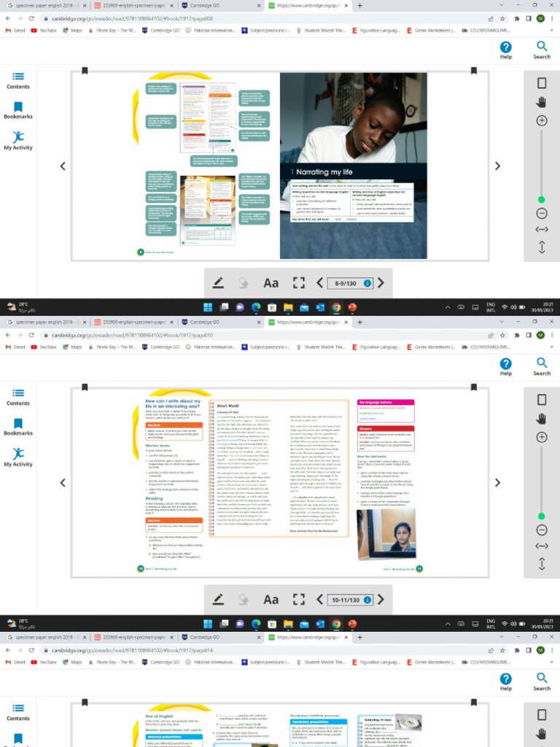The width and height of the screenshot is (560, 747).
Task: Click the info icon inside the 10-11/130 page box
Action: pos(367,600)
